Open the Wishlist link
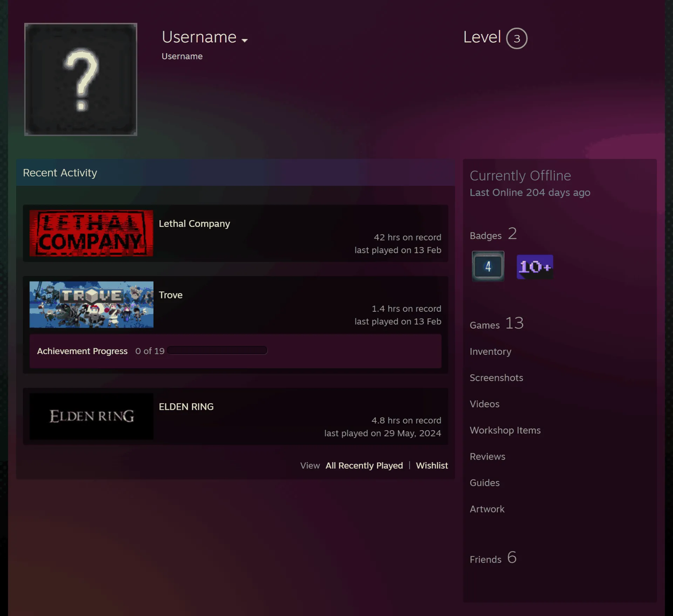The height and width of the screenshot is (616, 673). point(432,466)
